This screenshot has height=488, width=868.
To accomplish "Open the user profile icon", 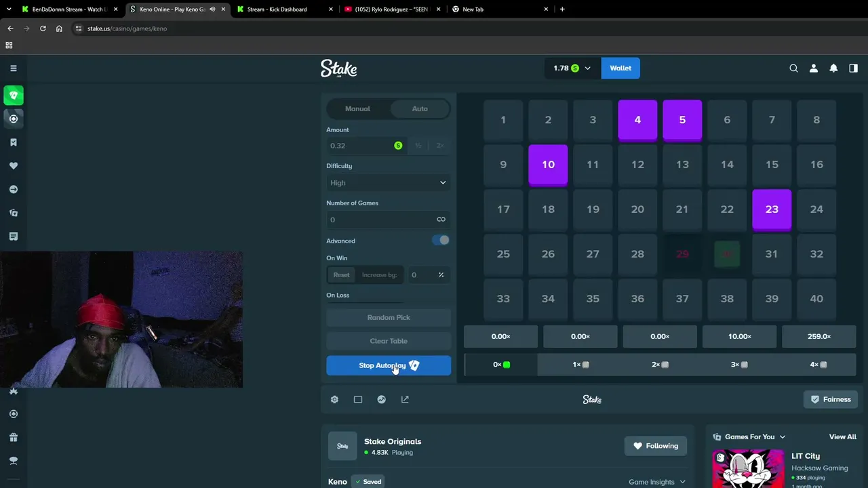I will pyautogui.click(x=814, y=68).
